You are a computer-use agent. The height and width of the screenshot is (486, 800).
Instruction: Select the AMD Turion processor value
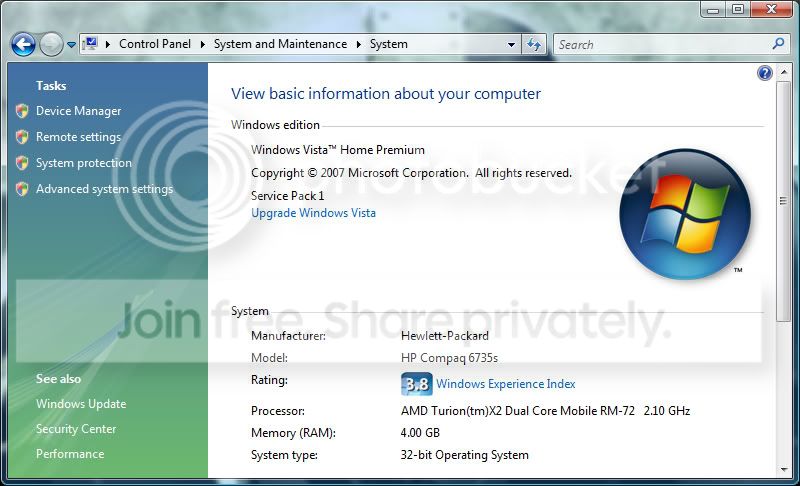coord(545,411)
